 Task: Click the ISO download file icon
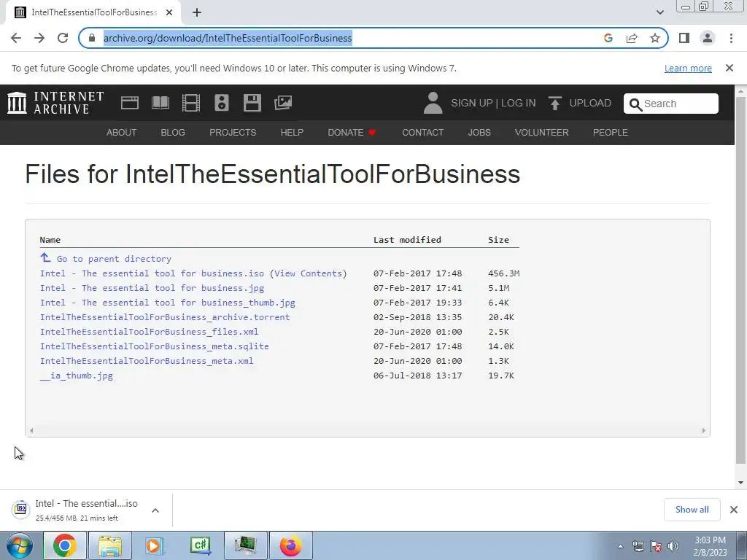[21, 509]
